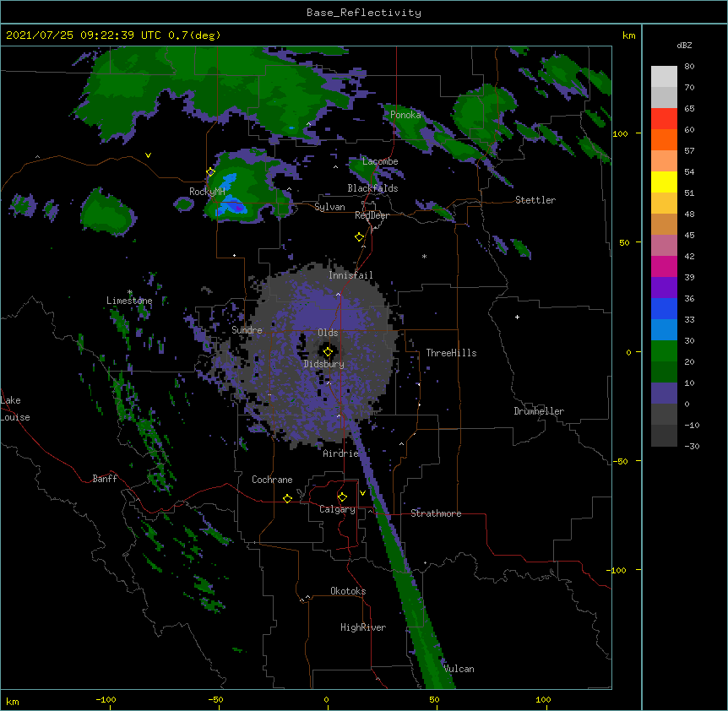
Task: Select the green 20-30 dBZ legend color
Action: (664, 351)
